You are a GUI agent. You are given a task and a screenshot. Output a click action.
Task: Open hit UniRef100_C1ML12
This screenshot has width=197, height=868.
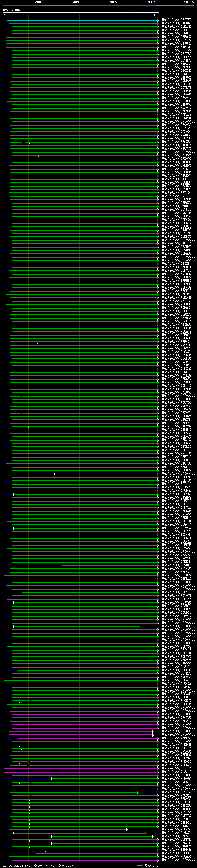pos(176,30)
